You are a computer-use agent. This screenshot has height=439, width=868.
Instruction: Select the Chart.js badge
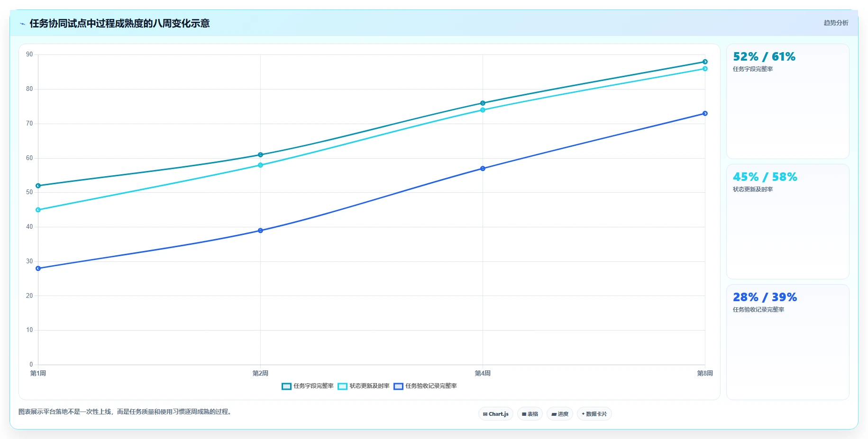point(496,414)
